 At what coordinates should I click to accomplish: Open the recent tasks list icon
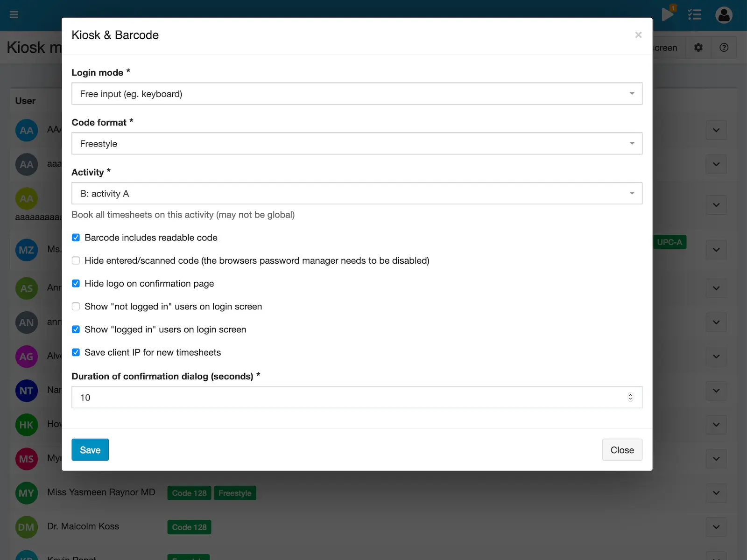(694, 15)
